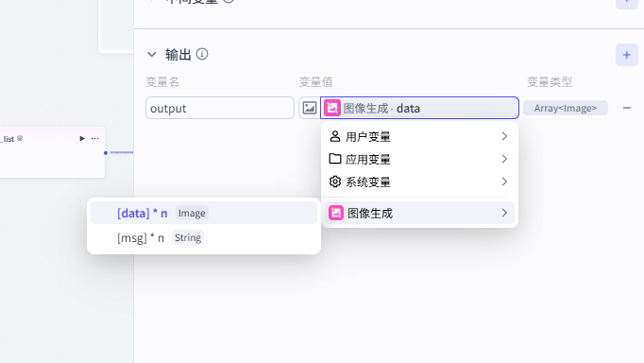Expand the 用户变量 submenu arrow
644x363 pixels.
click(x=504, y=136)
